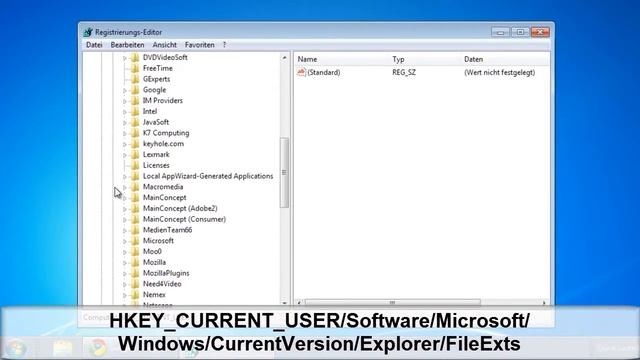Click the GExperts folder icon

[135, 79]
